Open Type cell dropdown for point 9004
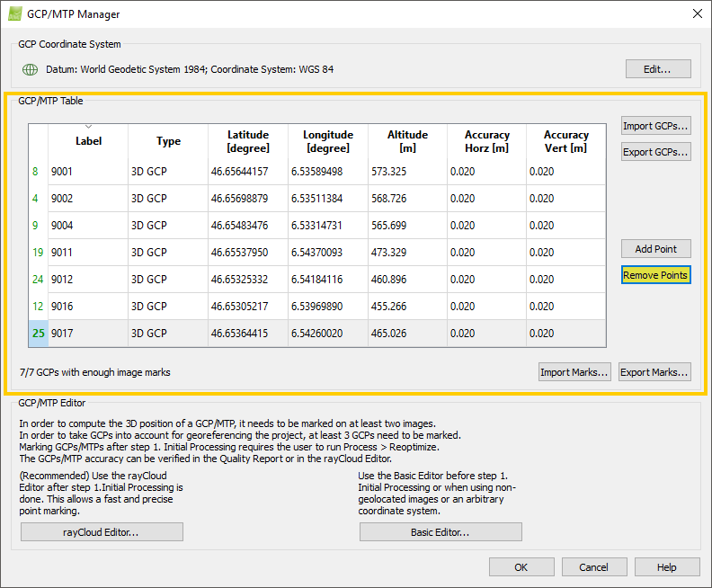 pos(168,226)
